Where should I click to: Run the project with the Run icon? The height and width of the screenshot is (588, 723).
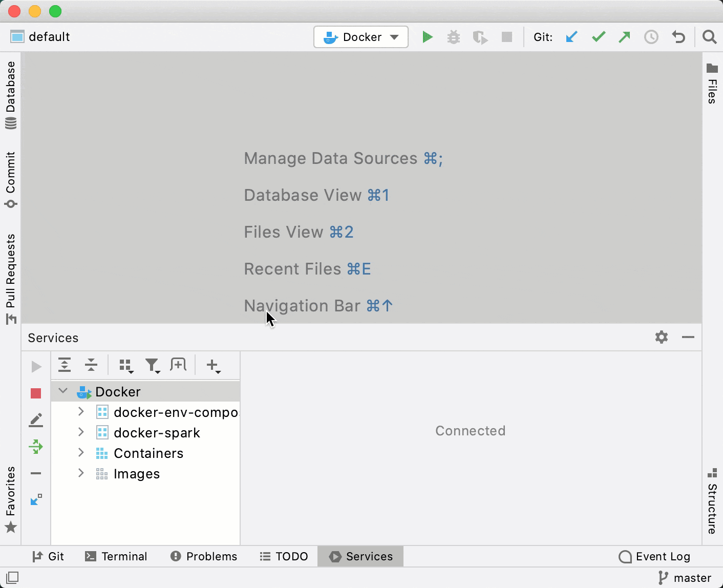coord(428,37)
